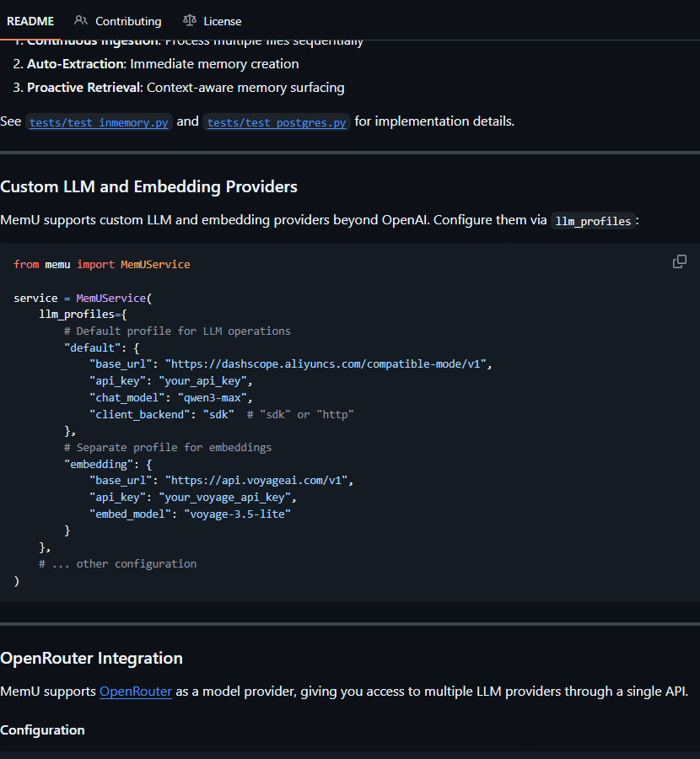This screenshot has width=700, height=759.
Task: Click the dashscope.aliyuncs.com base URL string
Action: 326,364
